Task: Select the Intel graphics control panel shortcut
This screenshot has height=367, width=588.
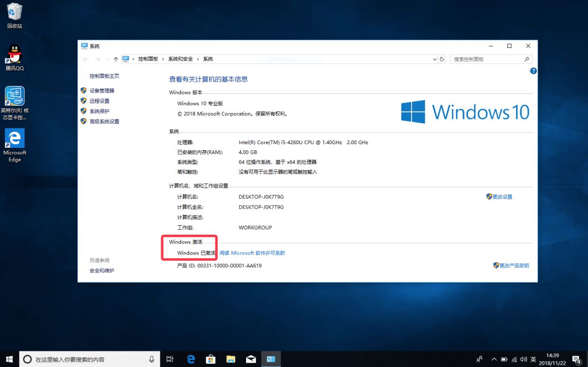Action: point(15,103)
